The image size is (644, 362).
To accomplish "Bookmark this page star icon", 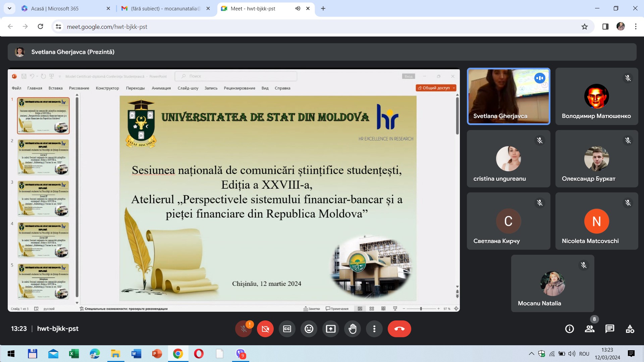I will tap(585, 26).
